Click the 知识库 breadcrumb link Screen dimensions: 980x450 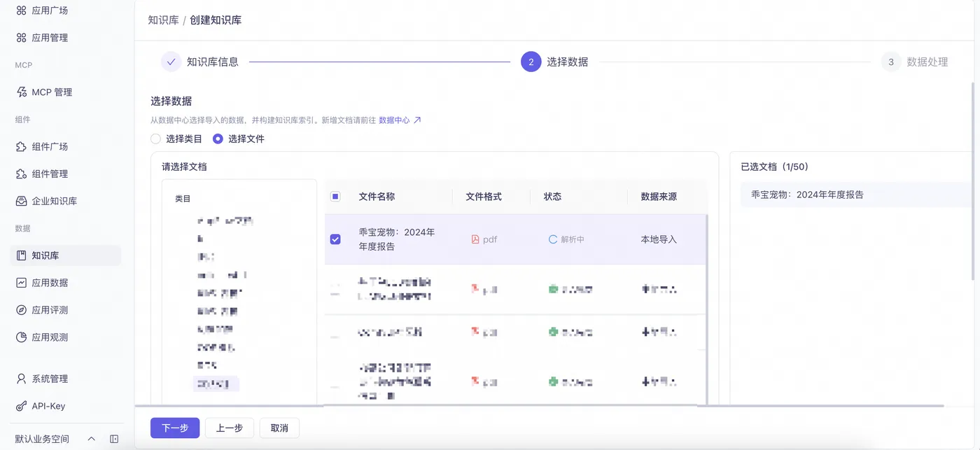163,20
